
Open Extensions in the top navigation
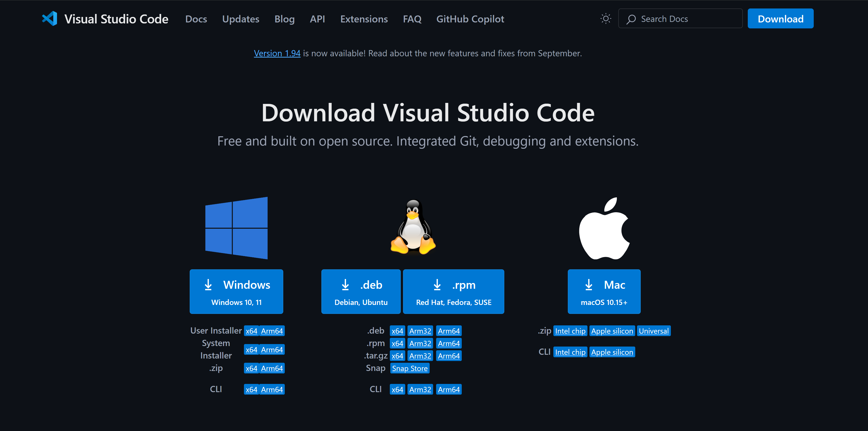364,19
